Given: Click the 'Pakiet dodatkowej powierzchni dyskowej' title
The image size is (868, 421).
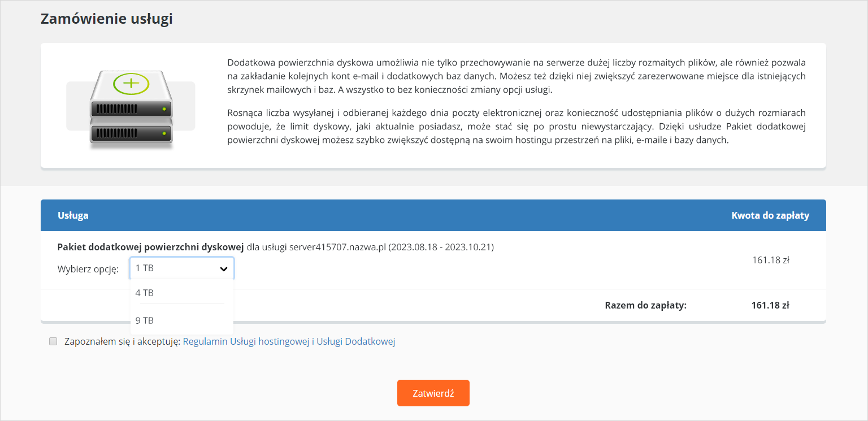Looking at the screenshot, I should [x=151, y=247].
